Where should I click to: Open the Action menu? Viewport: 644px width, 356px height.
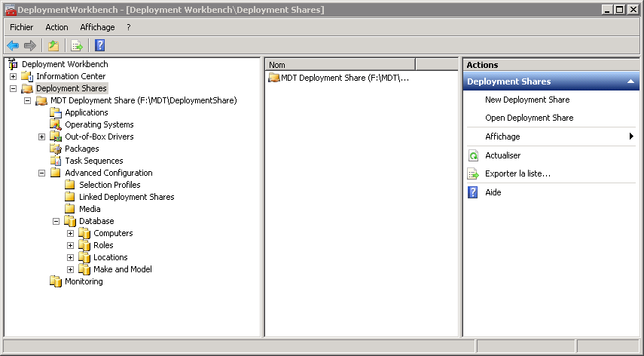[56, 27]
